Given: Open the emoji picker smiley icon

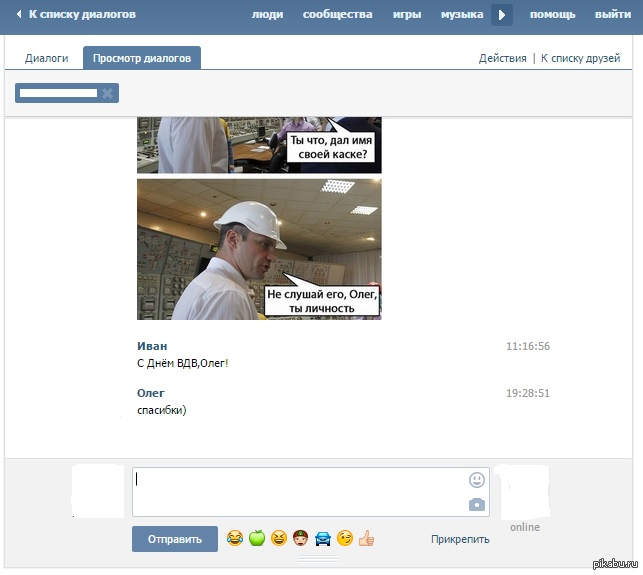Looking at the screenshot, I should coord(477,480).
